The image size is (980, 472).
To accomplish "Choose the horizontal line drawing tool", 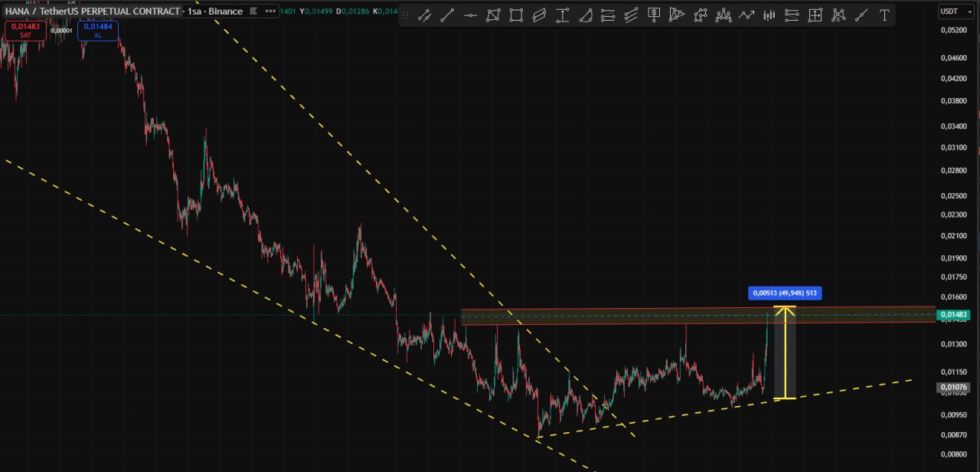I will point(470,15).
